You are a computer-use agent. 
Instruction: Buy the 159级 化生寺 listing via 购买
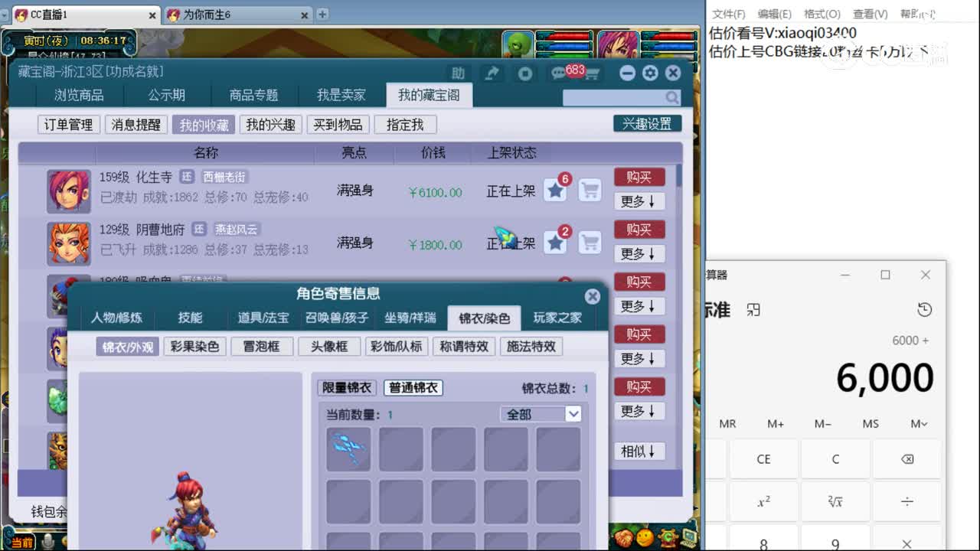click(639, 178)
